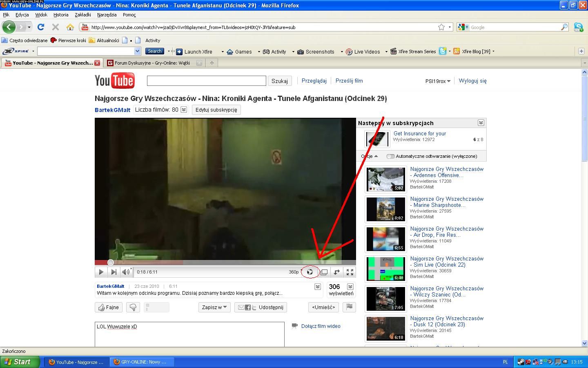The width and height of the screenshot is (588, 368).
Task: Open the Windows Start menu
Action: tap(20, 362)
